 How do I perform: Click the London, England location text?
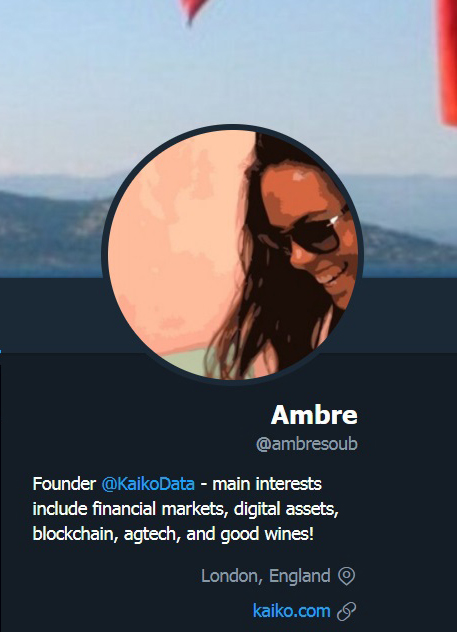266,576
